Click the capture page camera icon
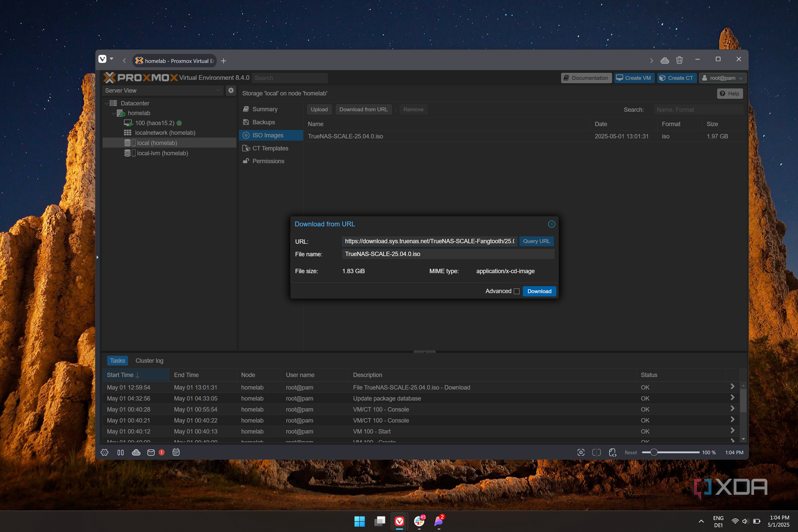The image size is (798, 532). [581, 452]
